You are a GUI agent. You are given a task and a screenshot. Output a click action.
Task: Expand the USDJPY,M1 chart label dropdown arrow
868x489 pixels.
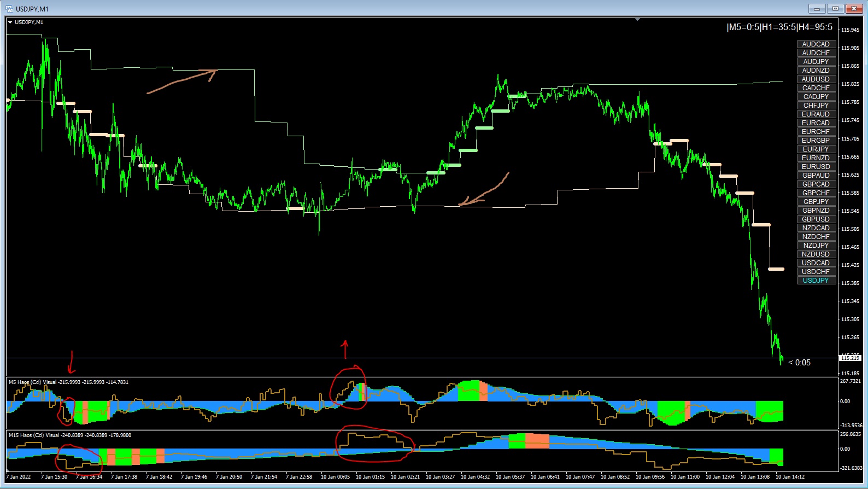click(10, 22)
